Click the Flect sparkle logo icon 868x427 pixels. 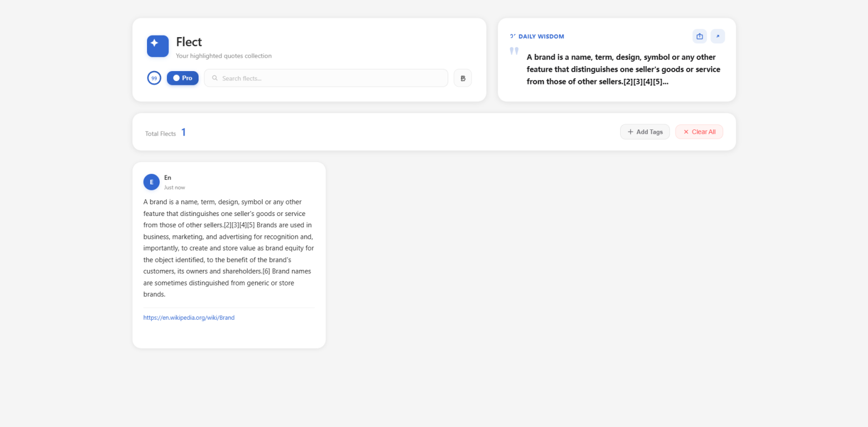coord(158,46)
